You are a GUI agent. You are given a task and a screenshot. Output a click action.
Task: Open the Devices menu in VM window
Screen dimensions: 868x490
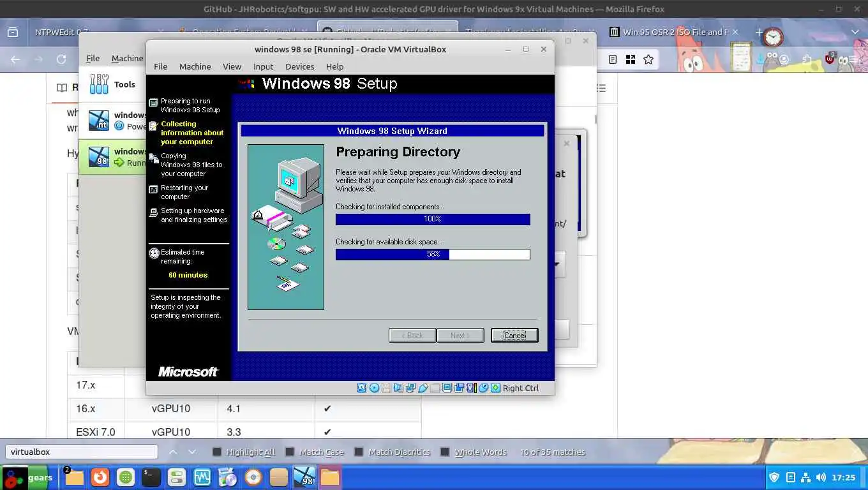(299, 66)
